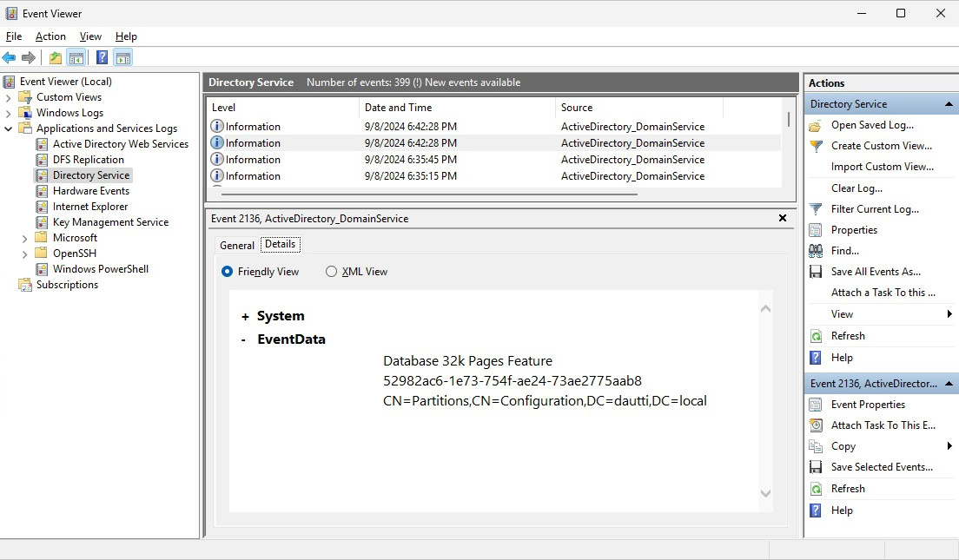959x560 pixels.
Task: Click the Filter Current Log funnel icon
Action: 816,209
